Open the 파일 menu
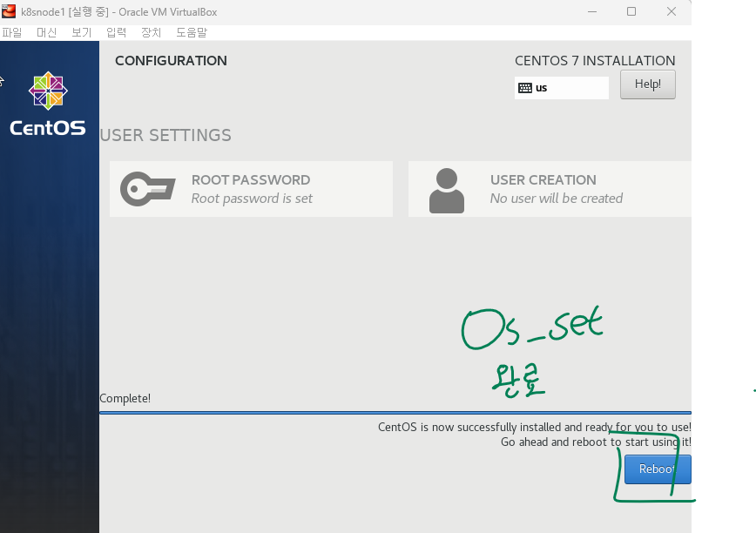The height and width of the screenshot is (533, 756). tap(12, 32)
